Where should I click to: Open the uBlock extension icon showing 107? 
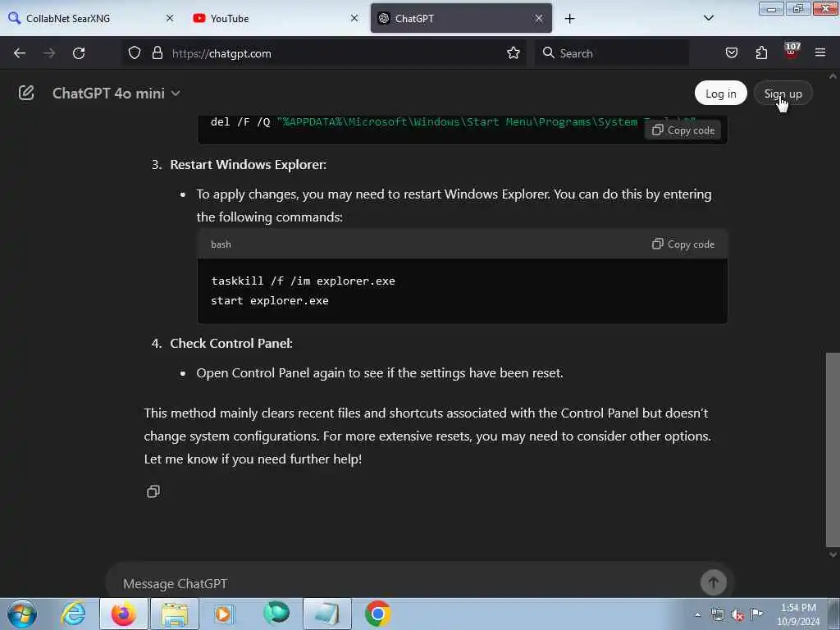pyautogui.click(x=792, y=52)
